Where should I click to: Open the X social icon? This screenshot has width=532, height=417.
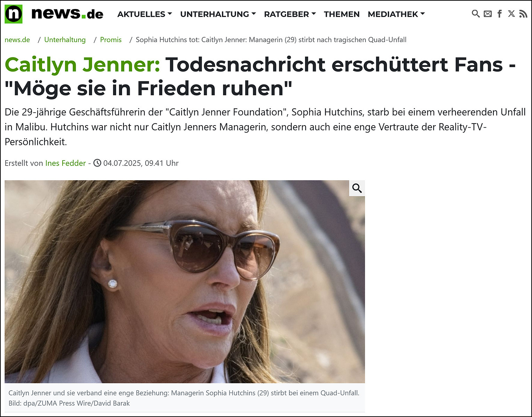tap(511, 14)
